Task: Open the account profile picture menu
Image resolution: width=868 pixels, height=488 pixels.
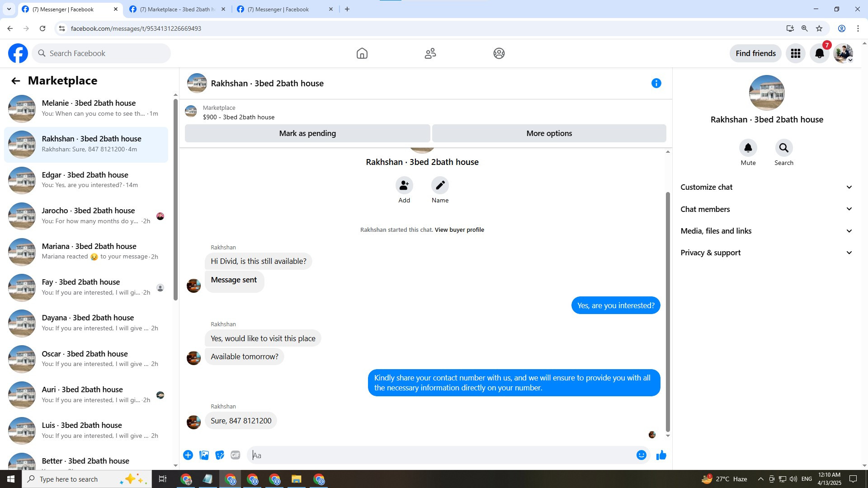Action: click(x=844, y=53)
